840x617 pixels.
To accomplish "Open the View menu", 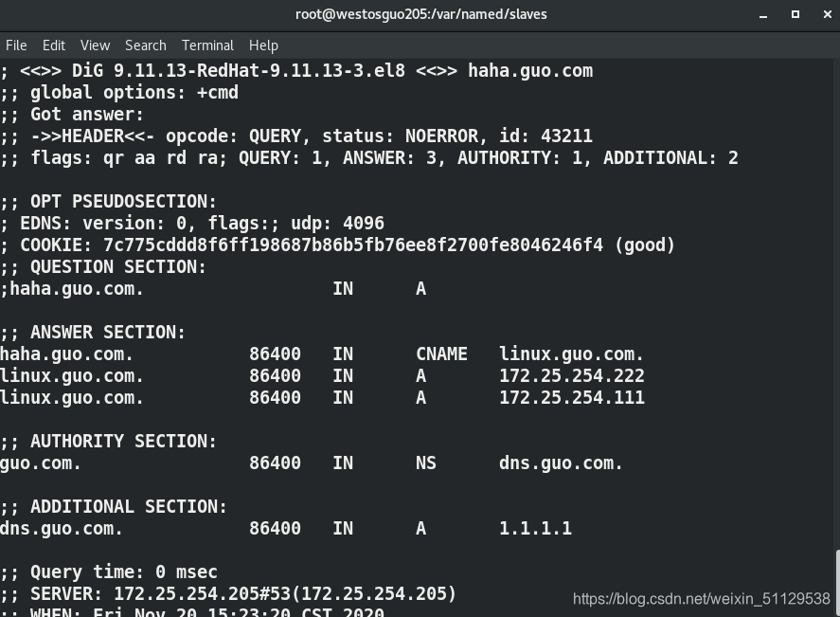I will [95, 45].
